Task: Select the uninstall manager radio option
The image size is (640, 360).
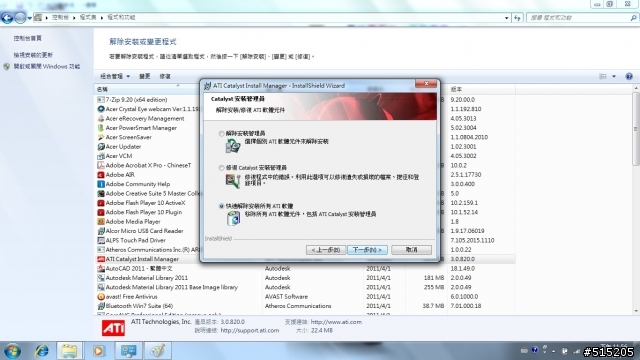Action: point(221,133)
